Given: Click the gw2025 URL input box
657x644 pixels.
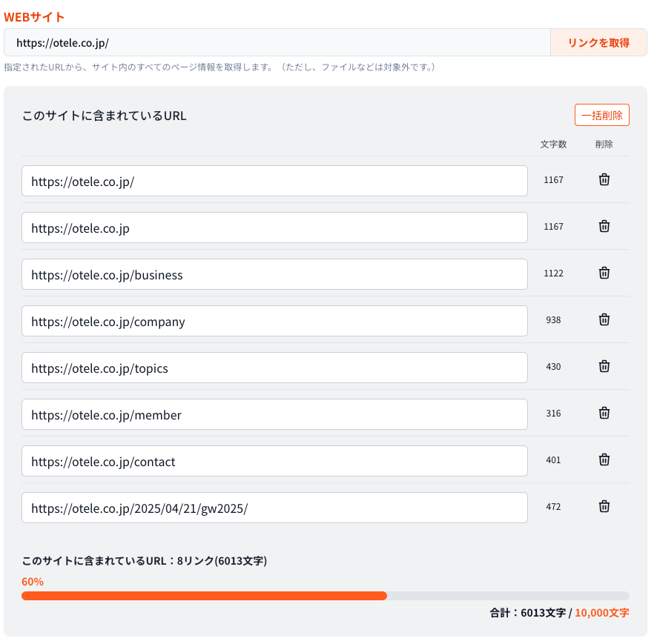Looking at the screenshot, I should (274, 508).
